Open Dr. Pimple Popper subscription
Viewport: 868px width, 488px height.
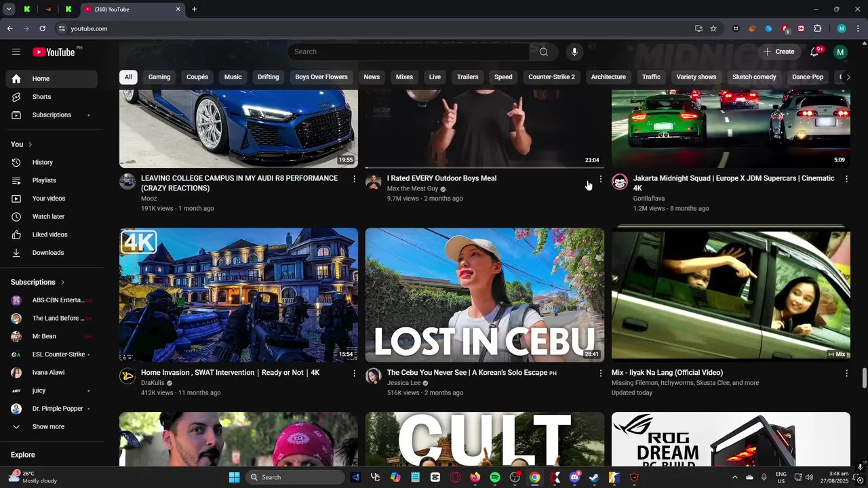[x=52, y=409]
